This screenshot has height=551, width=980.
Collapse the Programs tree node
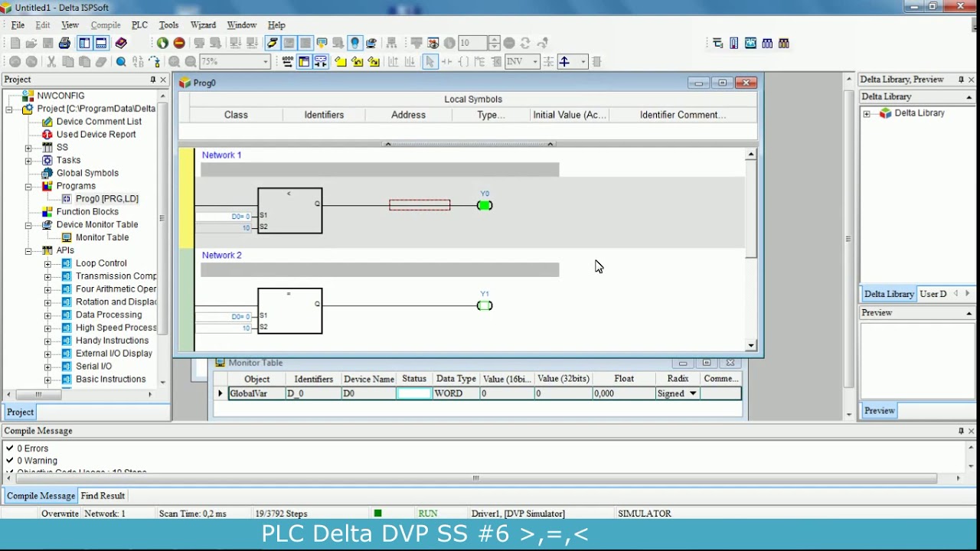click(28, 187)
